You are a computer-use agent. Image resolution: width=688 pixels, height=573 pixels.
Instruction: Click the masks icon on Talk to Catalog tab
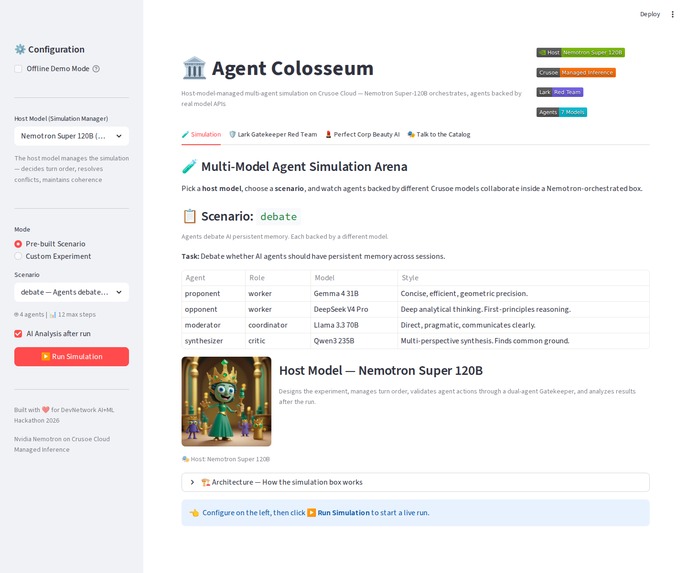click(411, 134)
